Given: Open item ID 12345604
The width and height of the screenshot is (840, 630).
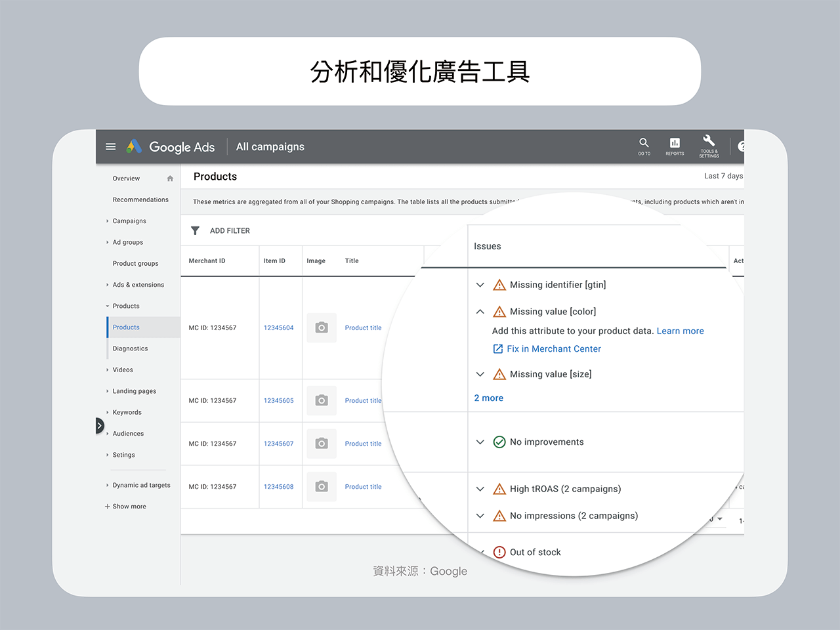Looking at the screenshot, I should tap(278, 328).
